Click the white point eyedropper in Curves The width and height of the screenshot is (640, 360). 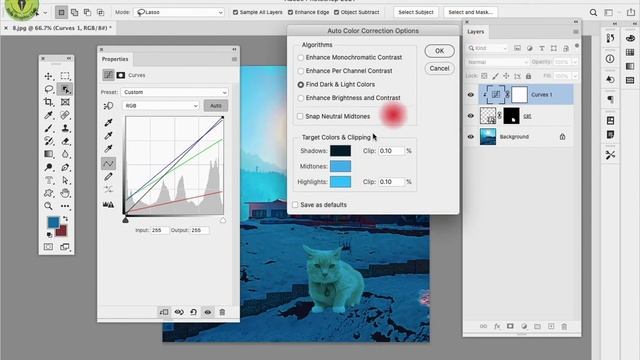pos(108,149)
